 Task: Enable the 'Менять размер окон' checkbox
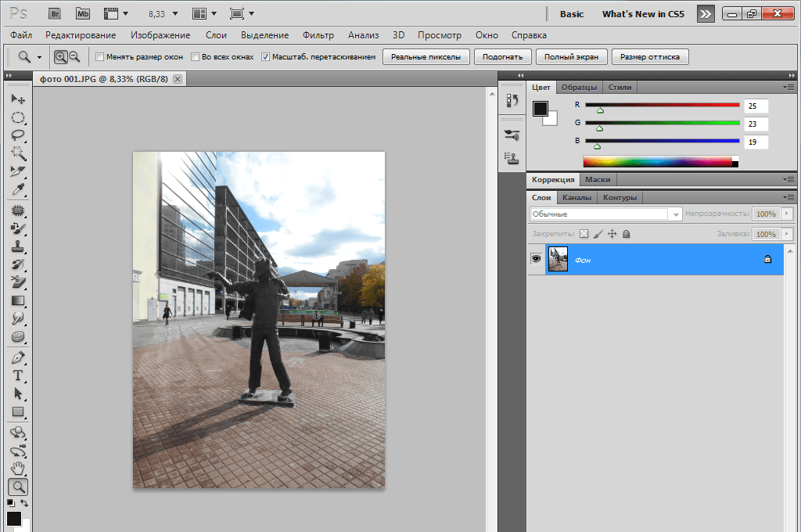(x=99, y=57)
